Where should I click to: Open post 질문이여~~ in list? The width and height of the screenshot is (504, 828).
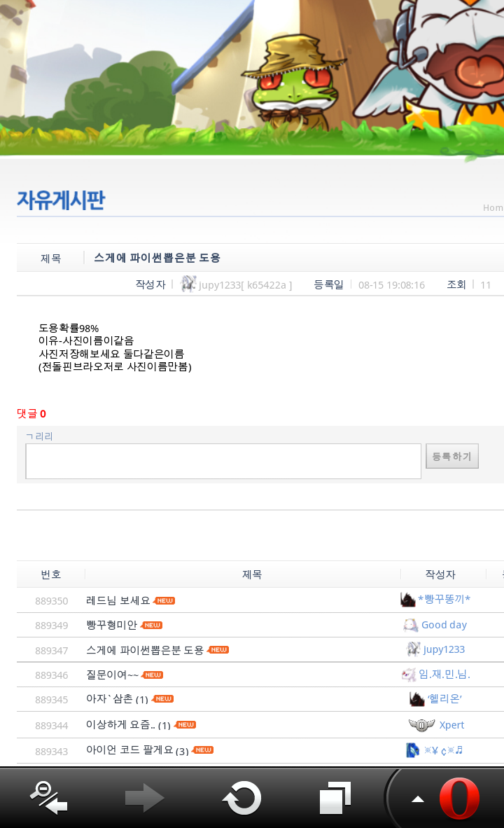coord(112,675)
